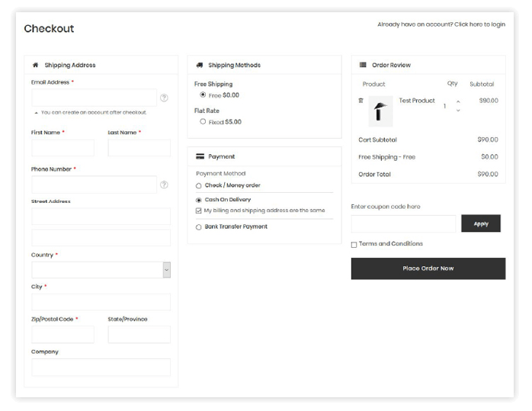Viewport: 532px width, 411px height.
Task: Click the already have an account login link
Action: [441, 24]
